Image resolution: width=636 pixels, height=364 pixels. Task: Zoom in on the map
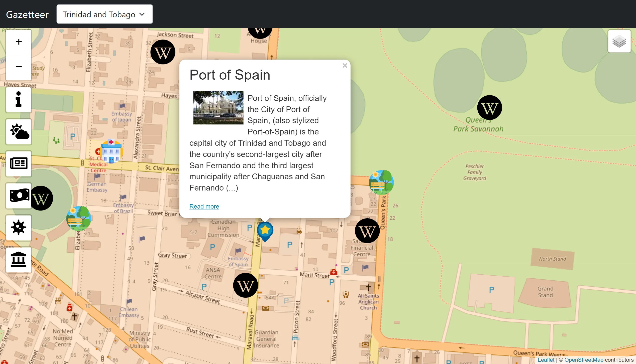[x=18, y=42]
